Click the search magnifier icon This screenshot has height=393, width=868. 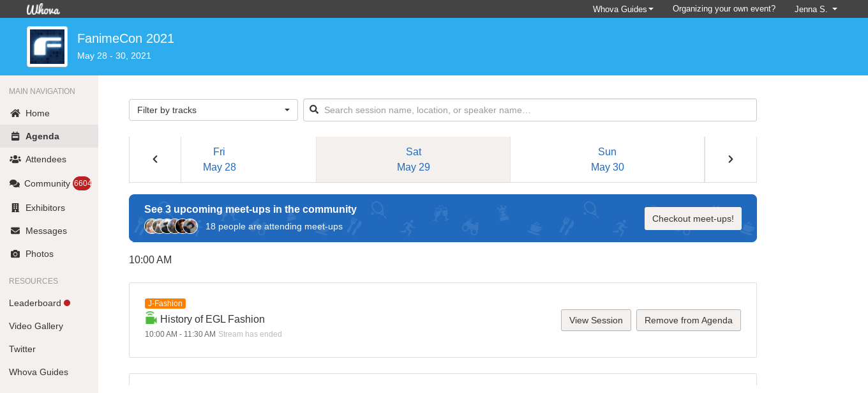pyautogui.click(x=314, y=110)
